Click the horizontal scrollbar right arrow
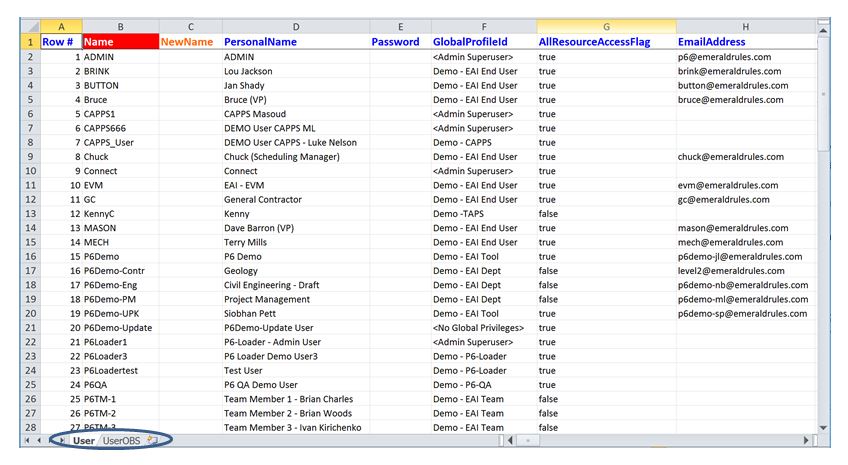Image resolution: width=848 pixels, height=465 pixels. point(808,440)
